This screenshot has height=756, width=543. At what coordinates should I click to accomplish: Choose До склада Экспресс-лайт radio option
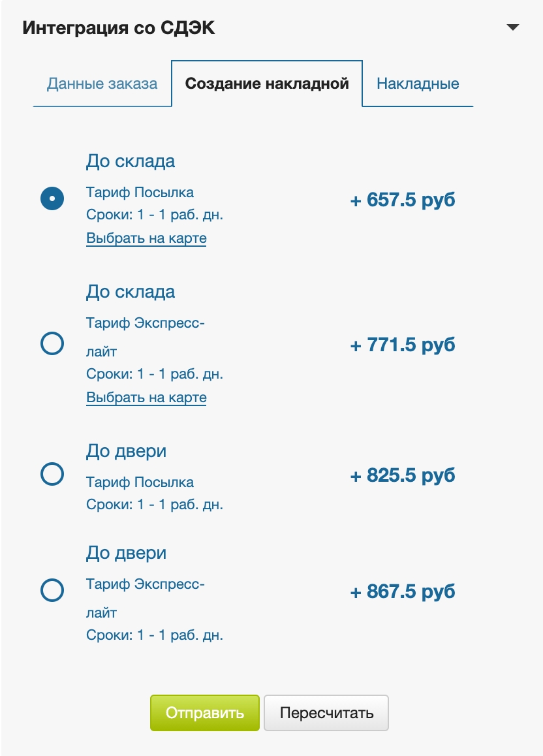point(52,343)
